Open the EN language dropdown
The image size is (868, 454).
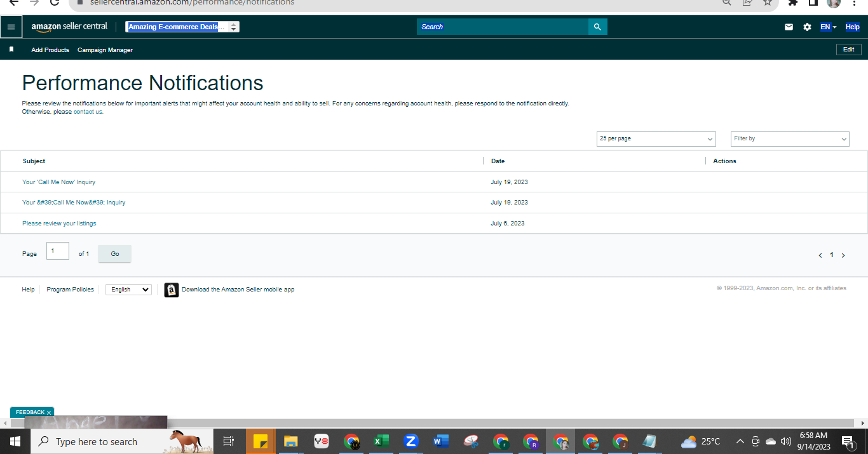click(828, 27)
